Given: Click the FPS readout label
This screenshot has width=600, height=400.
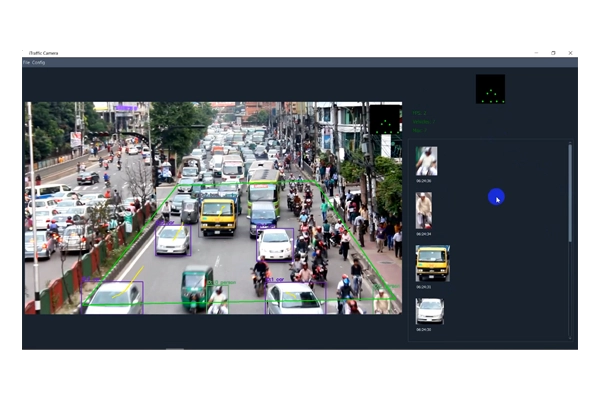Looking at the screenshot, I should tap(419, 113).
